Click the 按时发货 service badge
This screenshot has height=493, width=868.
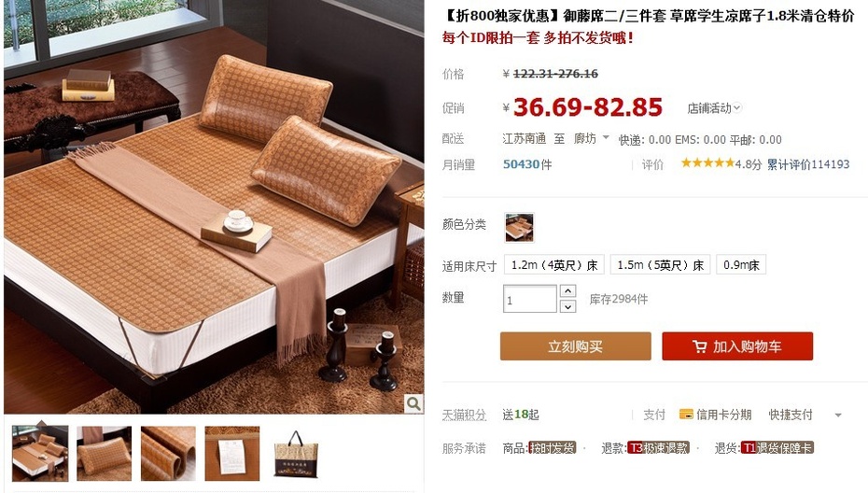click(553, 447)
